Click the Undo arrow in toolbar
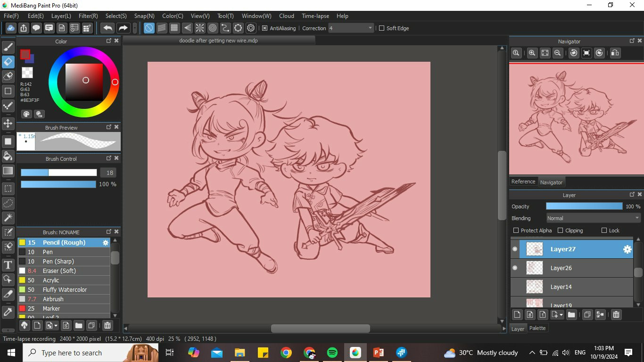 (107, 28)
